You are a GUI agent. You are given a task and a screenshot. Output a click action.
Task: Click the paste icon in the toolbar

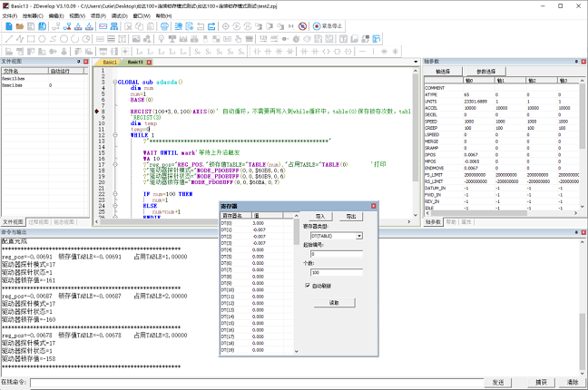click(x=150, y=26)
